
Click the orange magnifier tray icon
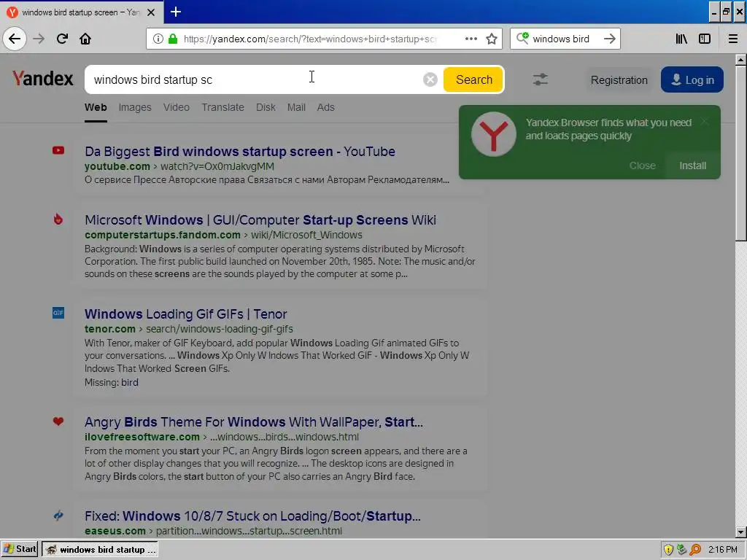(695, 550)
